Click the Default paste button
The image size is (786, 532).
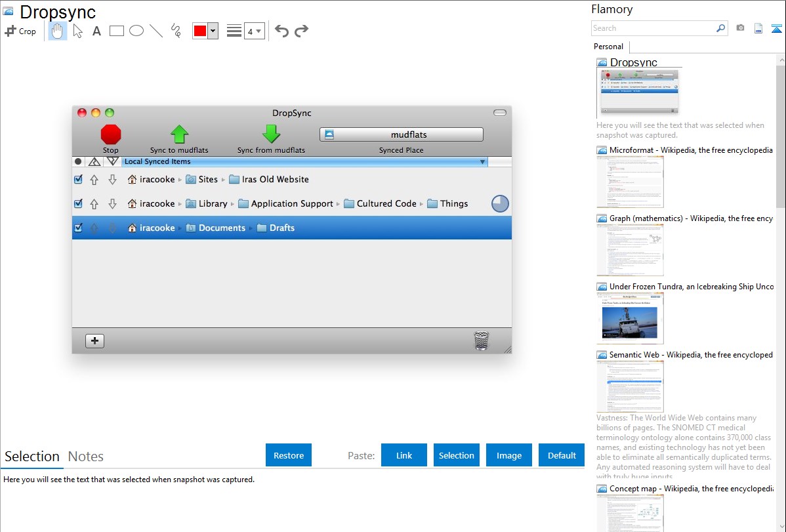click(x=562, y=455)
